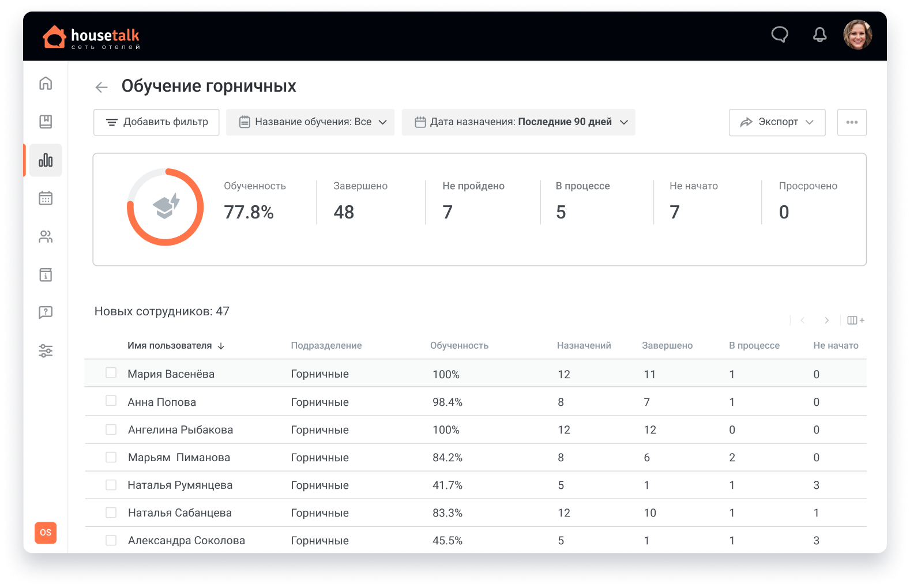The width and height of the screenshot is (910, 588).
Task: Click sort arrow next to Имя пользователя
Action: (x=221, y=346)
